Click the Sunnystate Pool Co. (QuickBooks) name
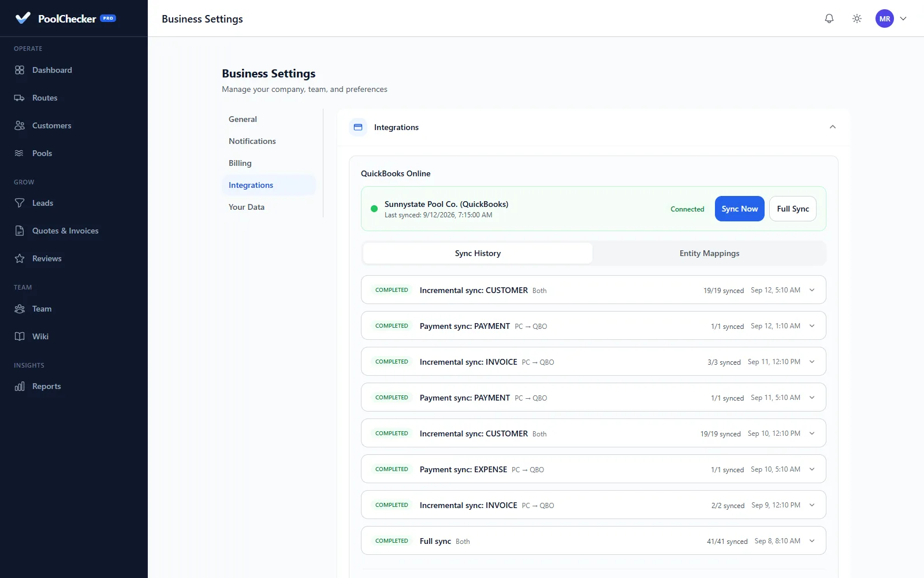 point(446,204)
